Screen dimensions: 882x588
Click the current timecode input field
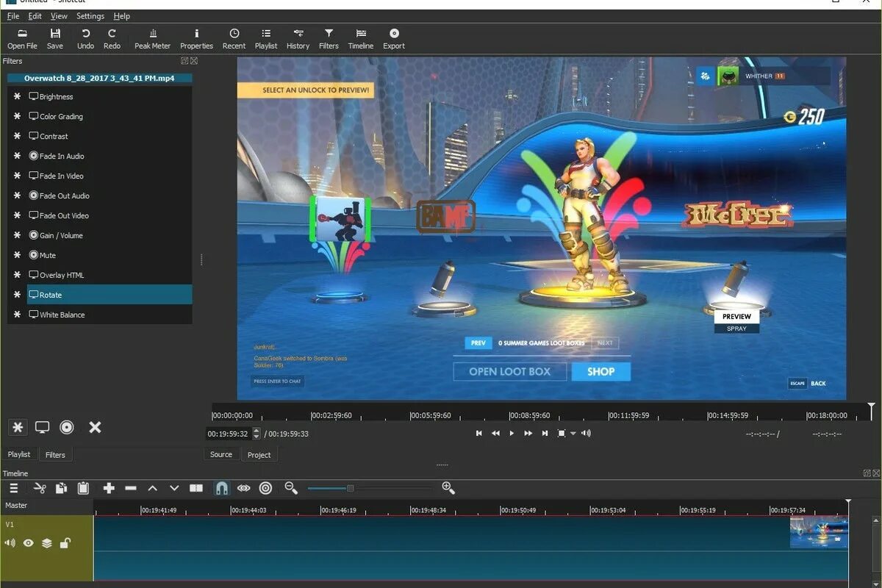point(229,434)
